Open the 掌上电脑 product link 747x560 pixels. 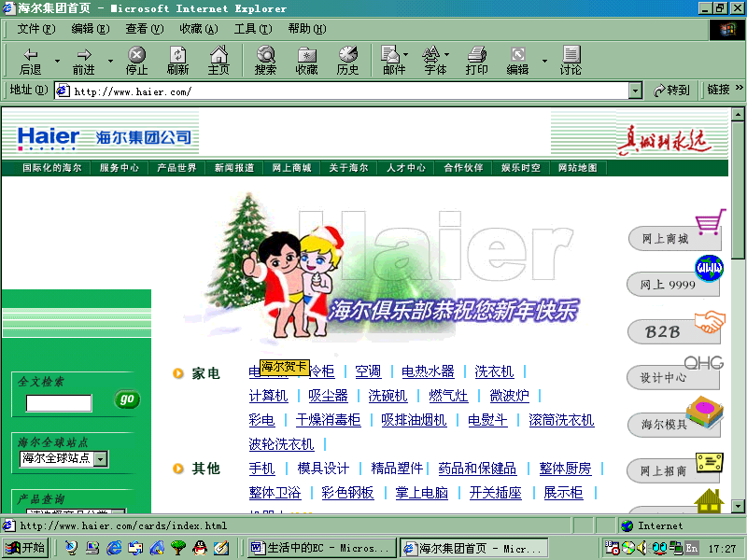(x=422, y=493)
